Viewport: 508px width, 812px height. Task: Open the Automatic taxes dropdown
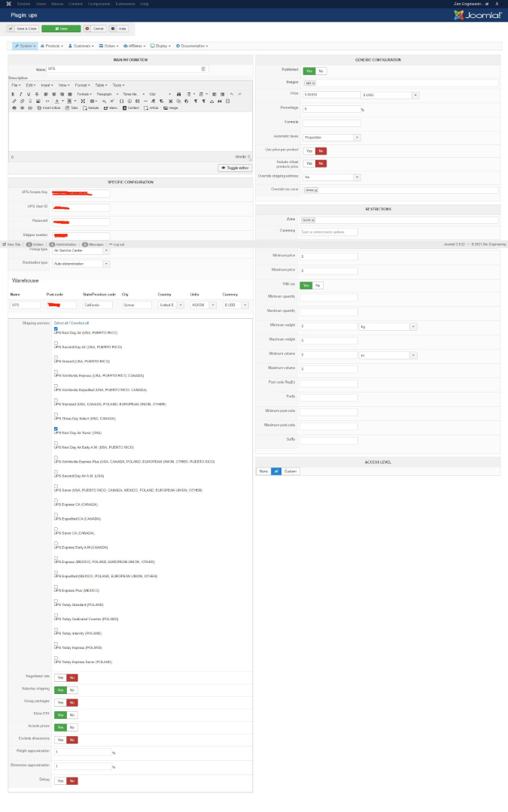click(x=332, y=138)
